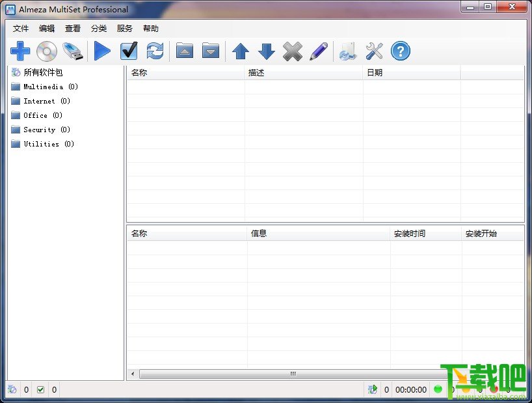Click the computer with disc icon
The width and height of the screenshot is (532, 403).
[348, 51]
